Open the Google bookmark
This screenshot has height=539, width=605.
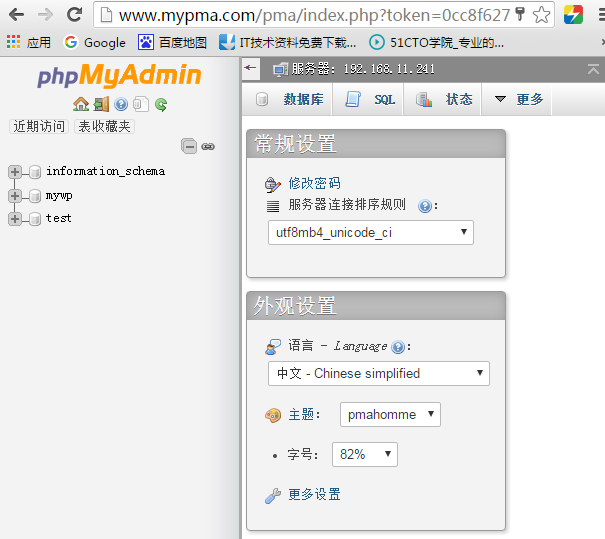click(x=95, y=42)
